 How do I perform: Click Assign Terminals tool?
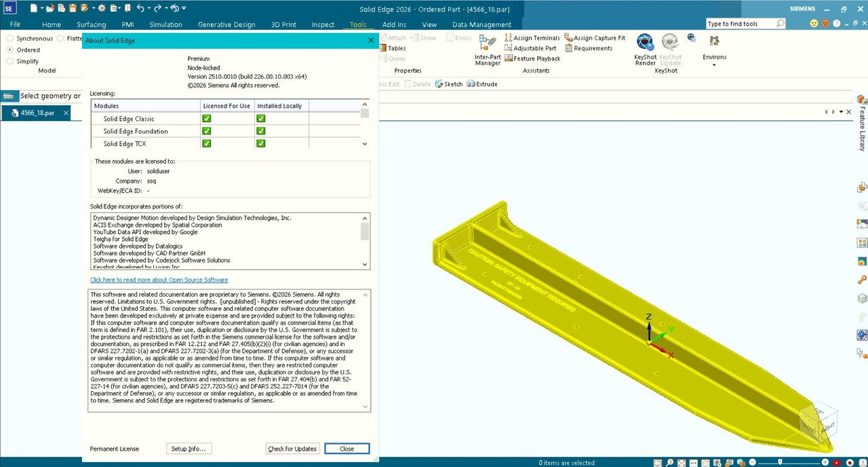point(532,38)
